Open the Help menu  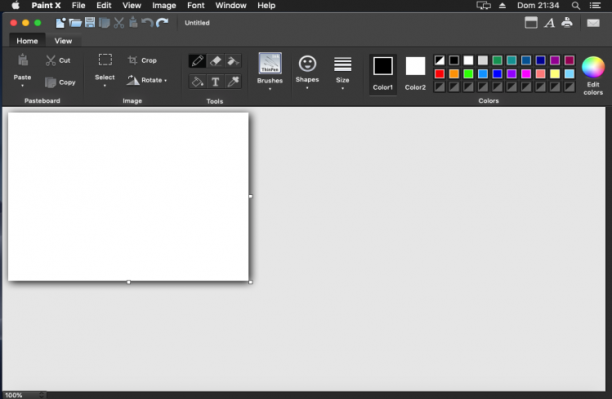[x=266, y=5]
